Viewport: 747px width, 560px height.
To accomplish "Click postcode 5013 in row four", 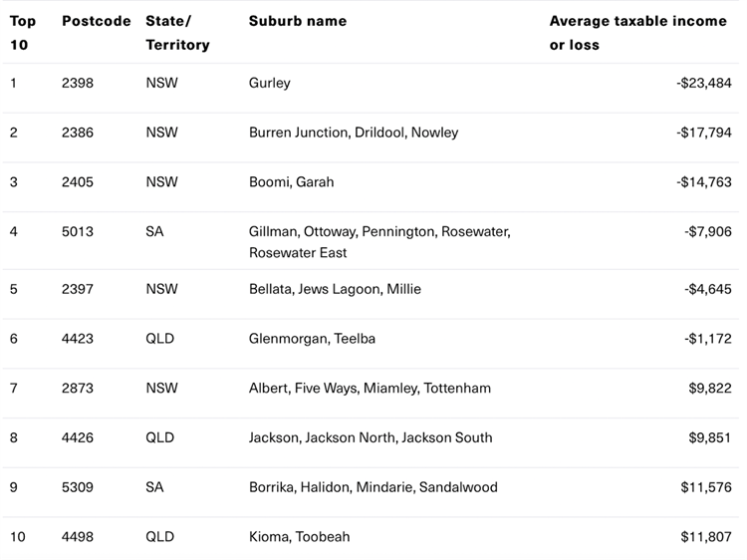I will tap(78, 231).
